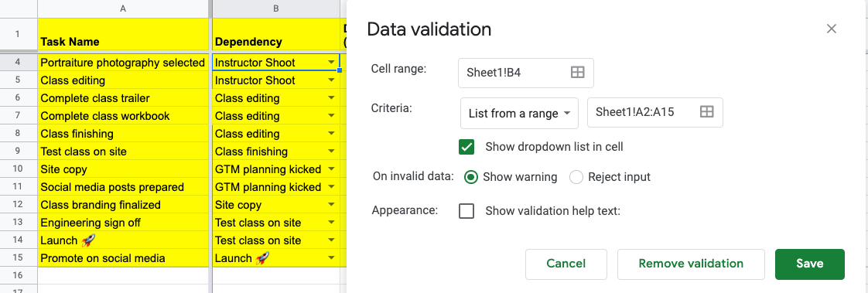
Task: Open dropdown arrow for Site copy dependency
Action: tap(331, 205)
